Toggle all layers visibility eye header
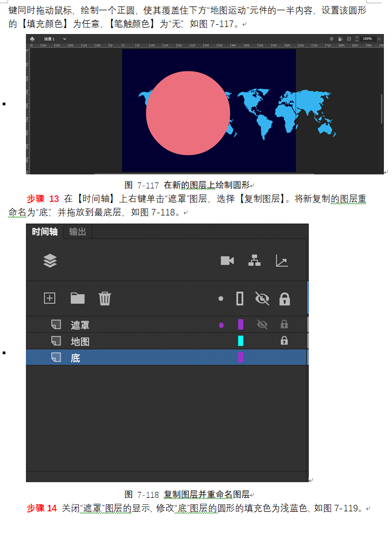This screenshot has height=534, width=392. (x=262, y=299)
